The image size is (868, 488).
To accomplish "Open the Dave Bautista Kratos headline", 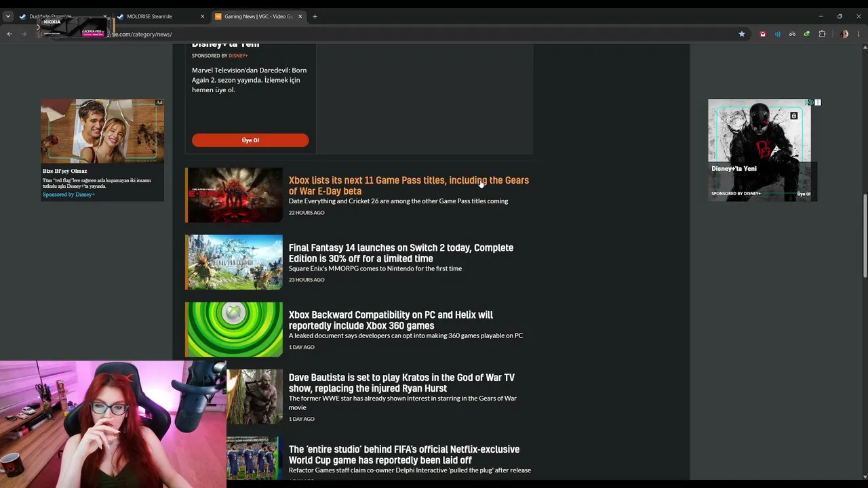I will (401, 383).
